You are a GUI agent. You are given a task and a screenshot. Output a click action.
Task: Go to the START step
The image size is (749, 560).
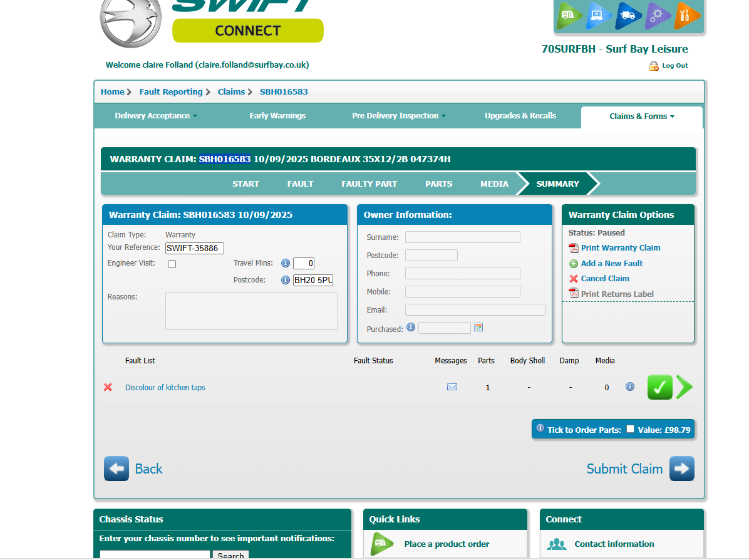point(245,184)
